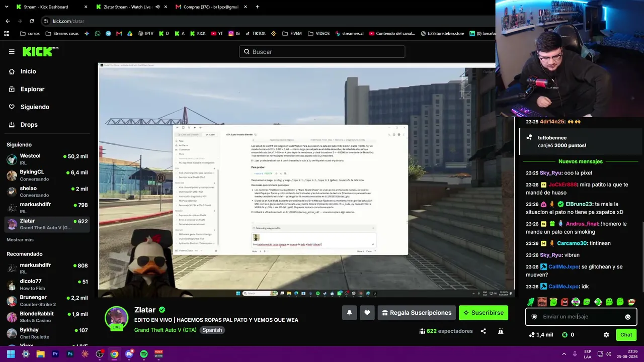Image resolution: width=644 pixels, height=362 pixels.
Task: Open the TIKTOK bookmark
Action: coord(256,34)
